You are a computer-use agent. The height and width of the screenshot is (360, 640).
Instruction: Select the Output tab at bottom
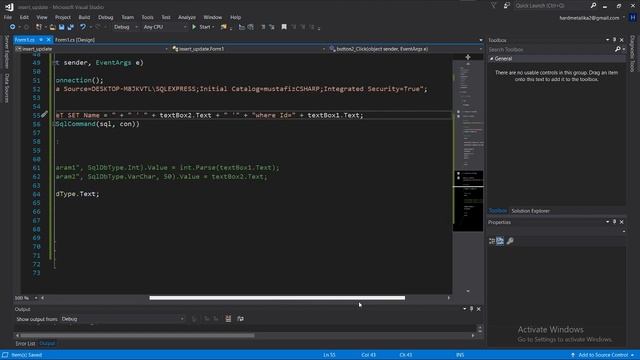click(x=47, y=344)
